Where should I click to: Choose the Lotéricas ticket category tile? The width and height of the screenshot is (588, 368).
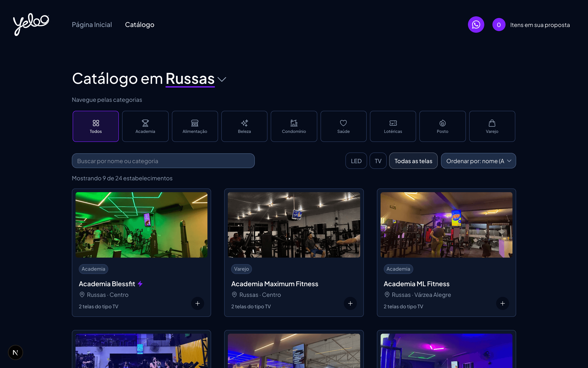click(x=393, y=126)
